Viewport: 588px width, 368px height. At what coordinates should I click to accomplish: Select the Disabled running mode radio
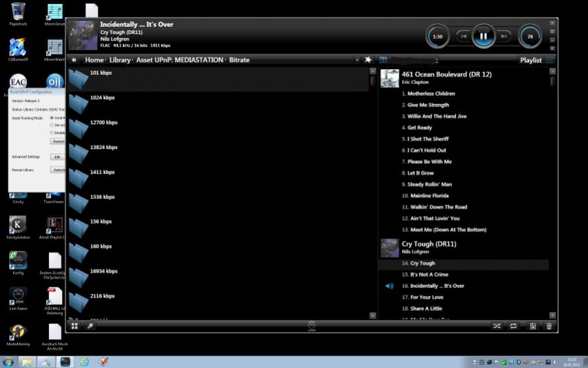pos(52,133)
